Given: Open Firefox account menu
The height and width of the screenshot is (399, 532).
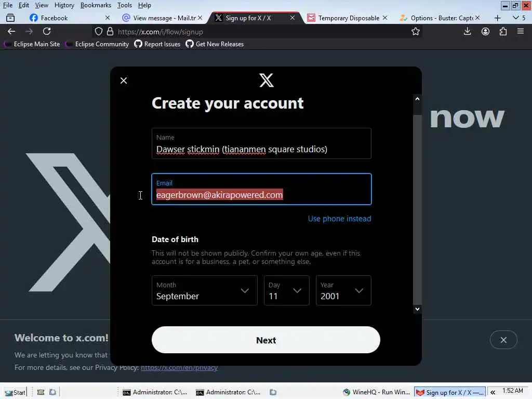Looking at the screenshot, I should (x=485, y=32).
